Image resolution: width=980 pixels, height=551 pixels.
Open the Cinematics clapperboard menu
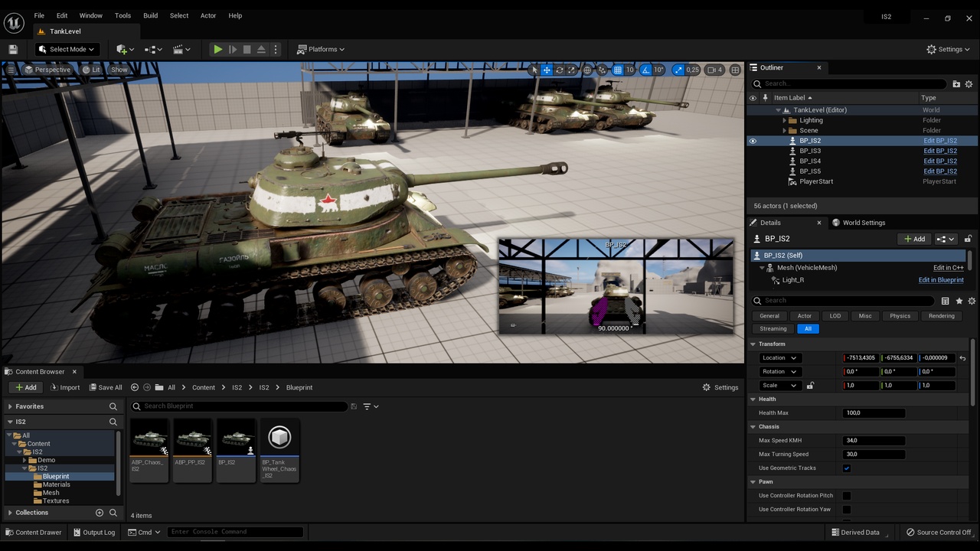(x=181, y=49)
